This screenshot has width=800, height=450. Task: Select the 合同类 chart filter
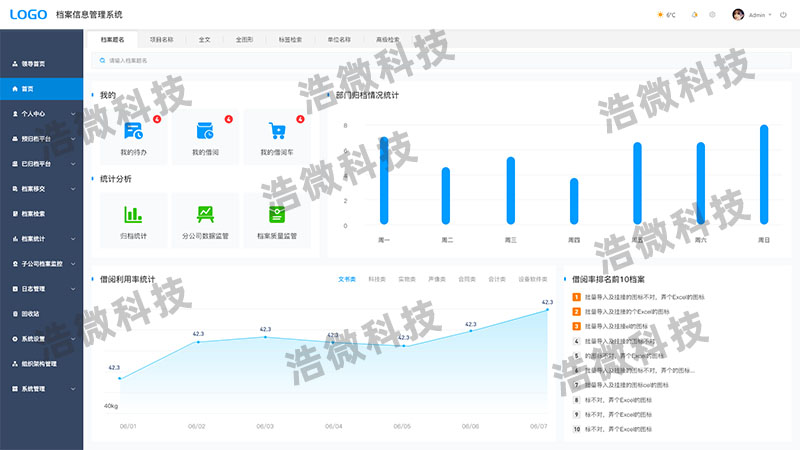[x=467, y=279]
